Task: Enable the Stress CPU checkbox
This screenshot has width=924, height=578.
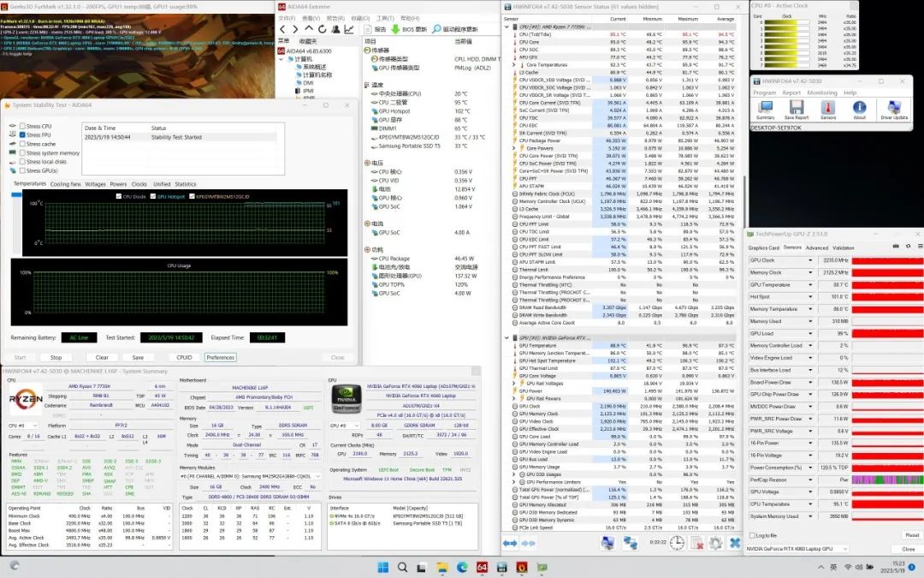Action: 22,126
